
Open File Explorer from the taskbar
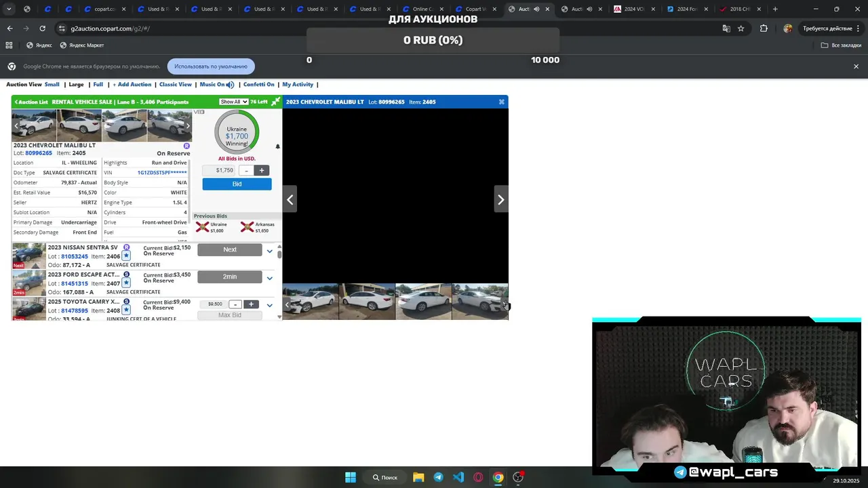point(418,477)
